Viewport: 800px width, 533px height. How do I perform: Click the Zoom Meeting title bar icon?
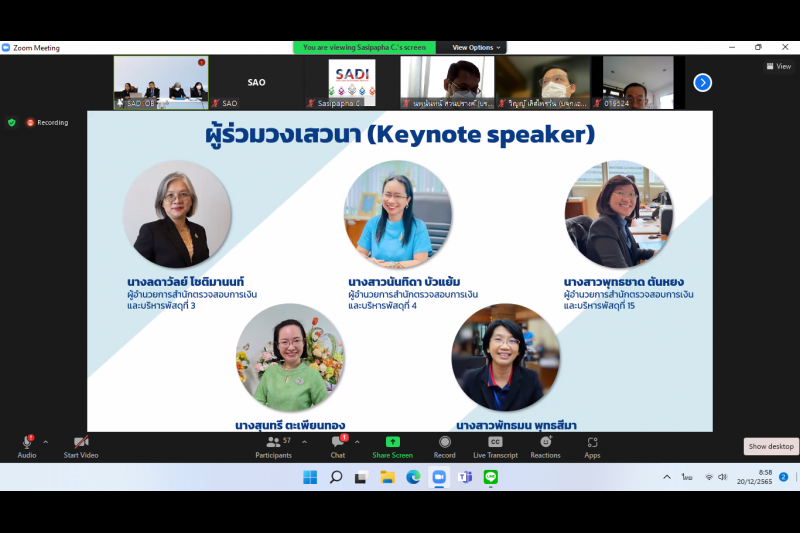pyautogui.click(x=6, y=47)
